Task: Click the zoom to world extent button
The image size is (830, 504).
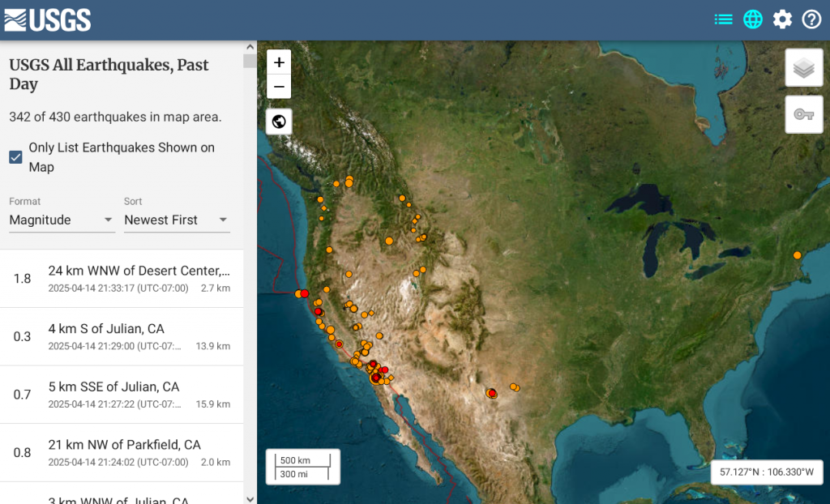Action: click(x=279, y=122)
